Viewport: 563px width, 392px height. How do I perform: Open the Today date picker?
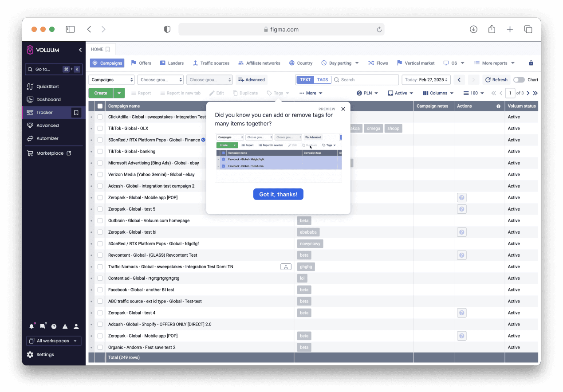[426, 80]
